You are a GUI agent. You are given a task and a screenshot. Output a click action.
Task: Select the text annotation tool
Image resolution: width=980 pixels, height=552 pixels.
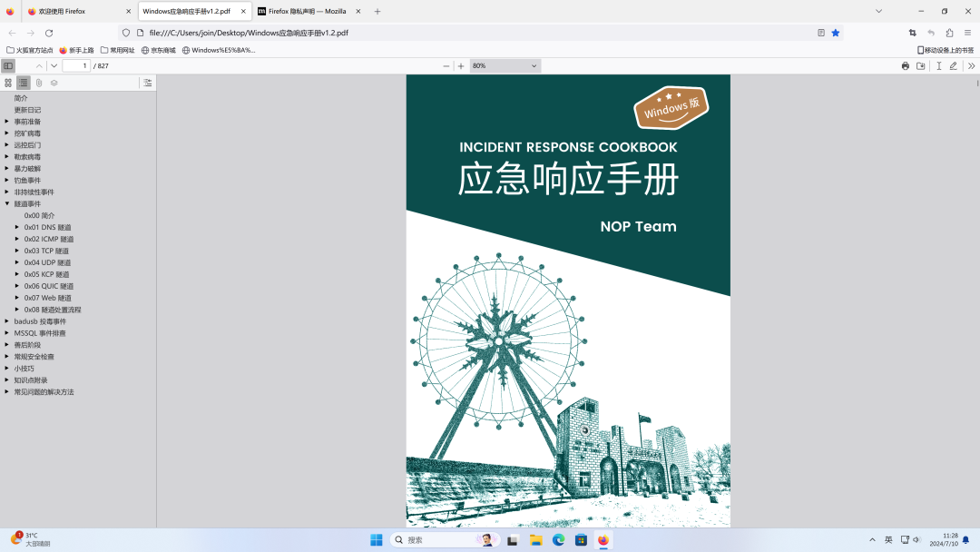coord(939,65)
